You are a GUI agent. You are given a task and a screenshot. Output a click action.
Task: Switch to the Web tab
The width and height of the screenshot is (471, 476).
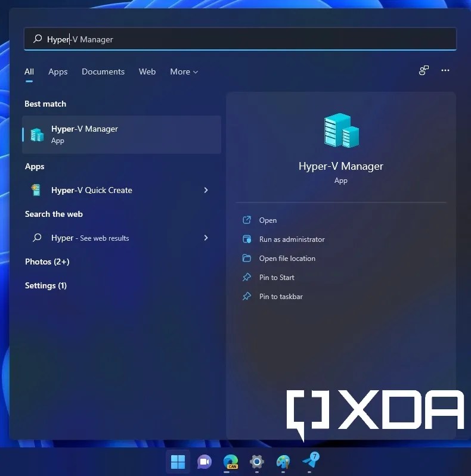(x=147, y=71)
